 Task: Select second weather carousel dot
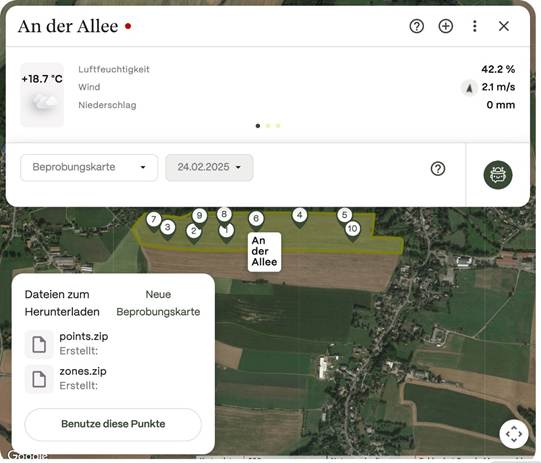pyautogui.click(x=268, y=126)
